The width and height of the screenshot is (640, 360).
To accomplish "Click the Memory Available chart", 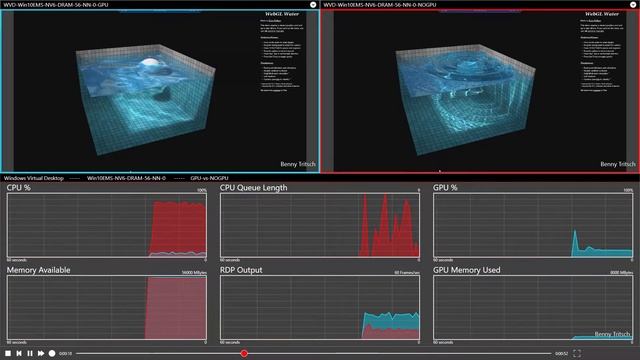I will point(107,307).
